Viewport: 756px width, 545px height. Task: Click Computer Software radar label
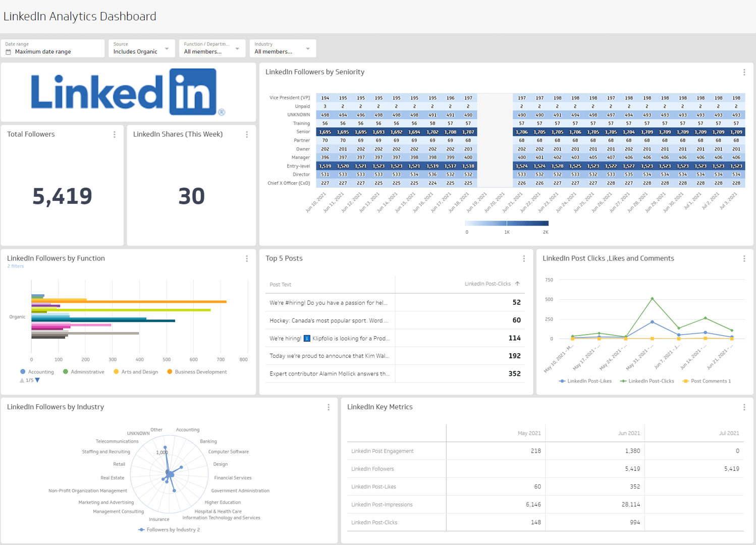pyautogui.click(x=228, y=452)
